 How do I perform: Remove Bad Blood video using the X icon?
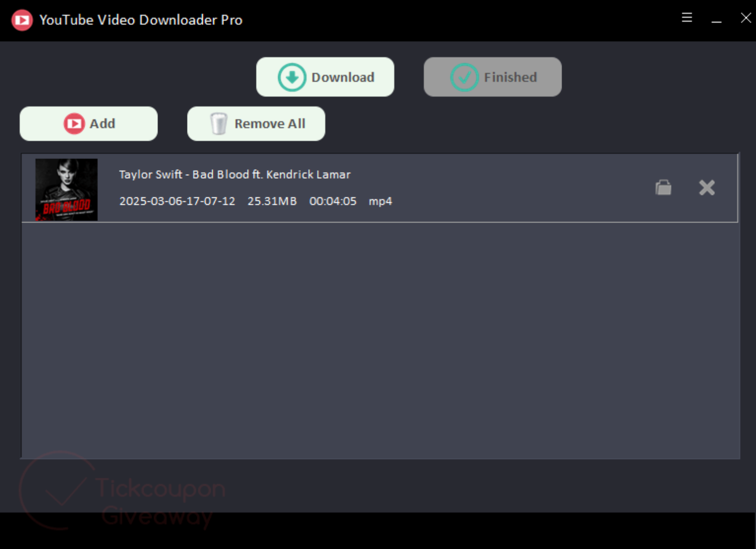pos(707,188)
